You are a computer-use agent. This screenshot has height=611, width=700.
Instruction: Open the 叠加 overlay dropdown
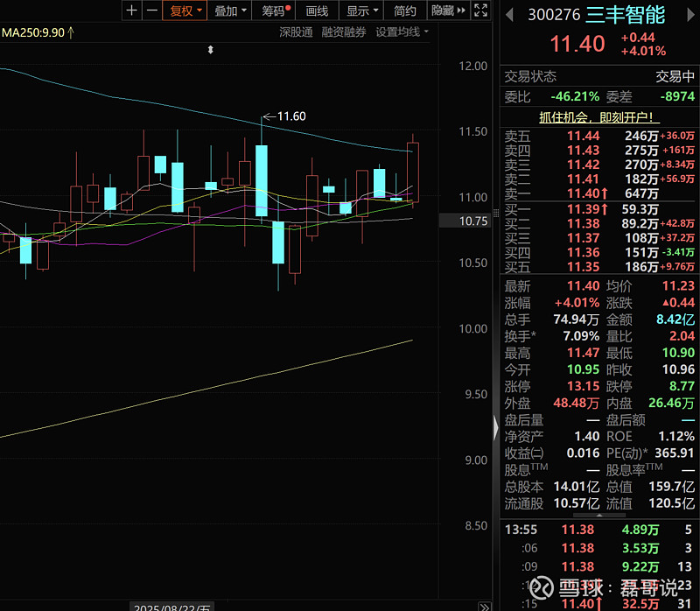click(229, 11)
